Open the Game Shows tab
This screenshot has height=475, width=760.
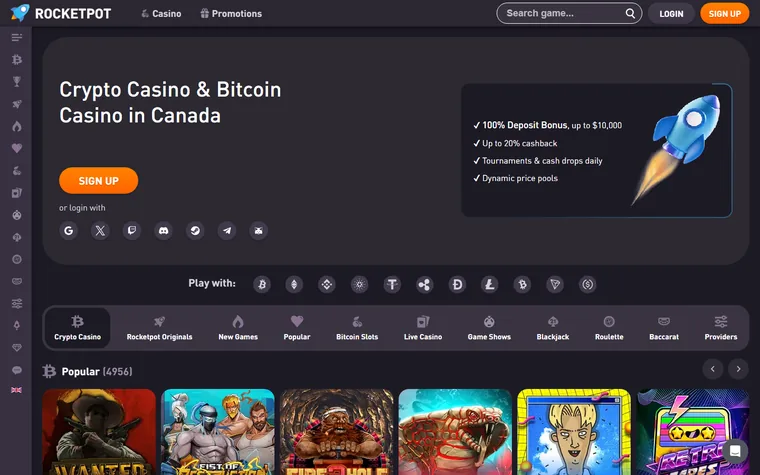point(489,328)
